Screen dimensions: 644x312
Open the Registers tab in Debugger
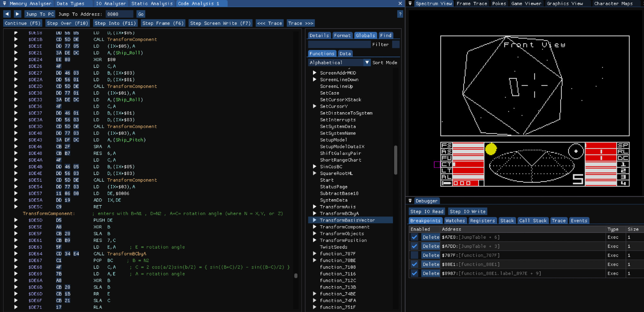482,221
